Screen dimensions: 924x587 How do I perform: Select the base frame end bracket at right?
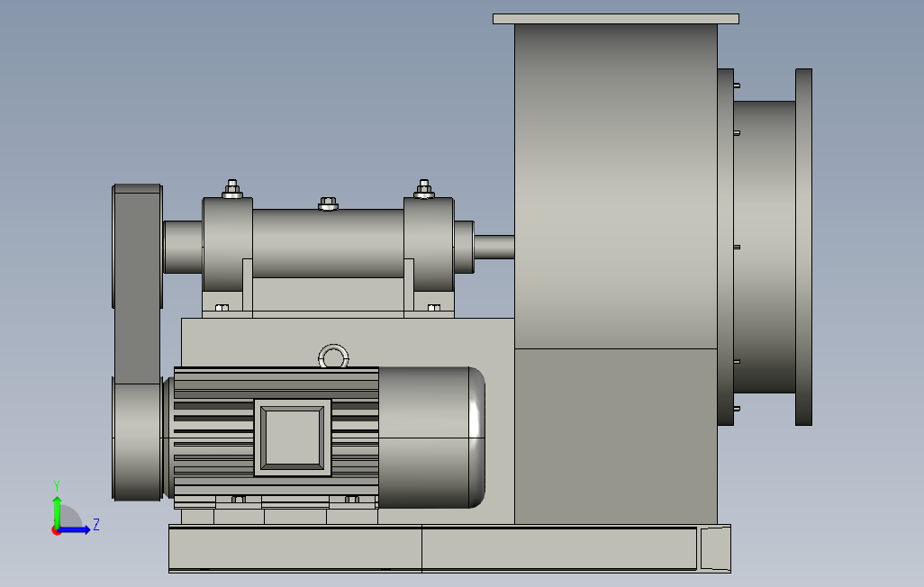(715, 548)
